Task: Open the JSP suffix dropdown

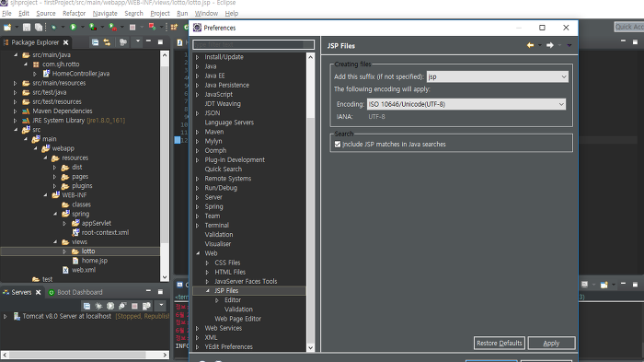Action: tap(564, 76)
